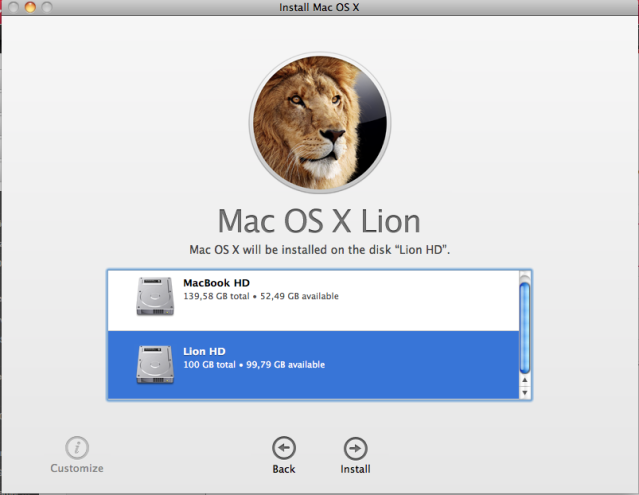The image size is (639, 495).
Task: Select the MacBook HD drive icon
Action: [x=155, y=296]
